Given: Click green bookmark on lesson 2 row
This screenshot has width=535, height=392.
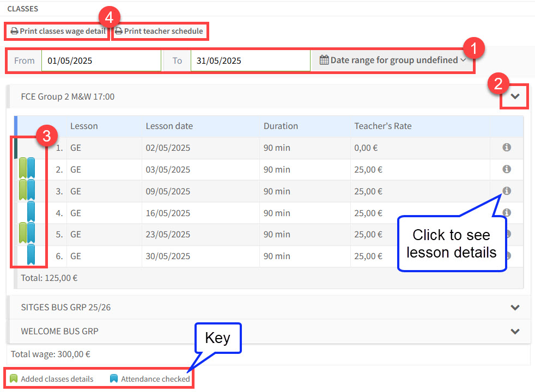Looking at the screenshot, I should [x=23, y=168].
